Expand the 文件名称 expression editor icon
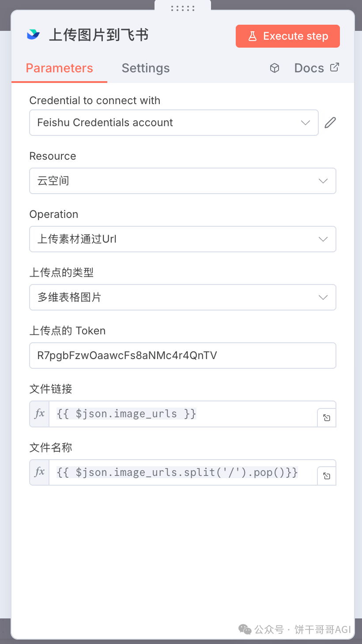 coord(327,476)
